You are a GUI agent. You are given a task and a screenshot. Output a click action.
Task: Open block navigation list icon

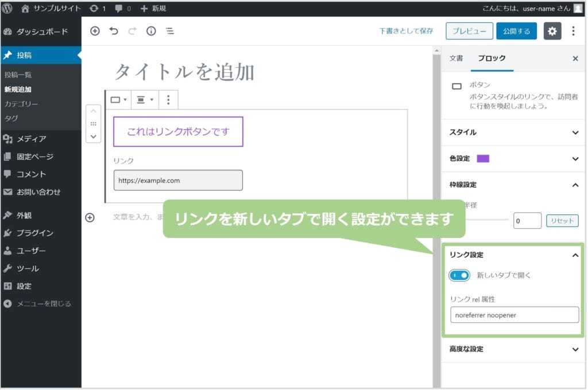click(170, 31)
